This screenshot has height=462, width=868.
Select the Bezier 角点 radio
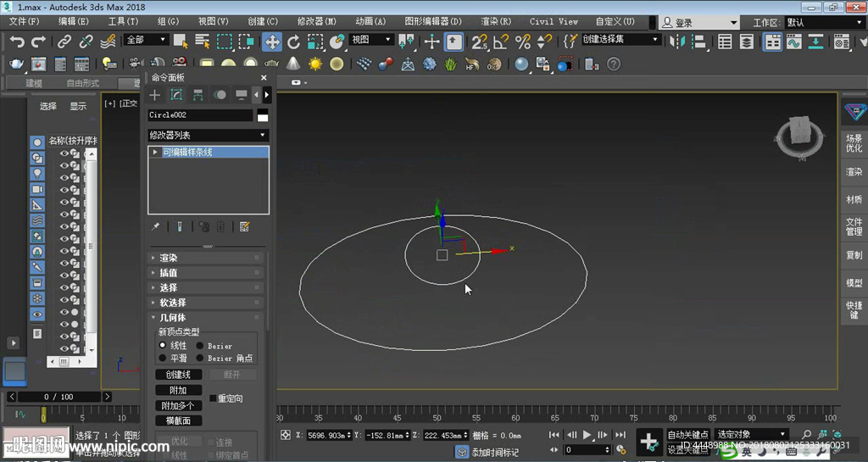click(x=200, y=358)
